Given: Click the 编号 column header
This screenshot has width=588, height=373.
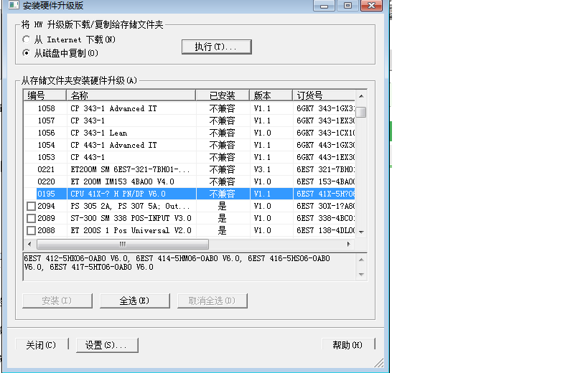Looking at the screenshot, I should (45, 95).
